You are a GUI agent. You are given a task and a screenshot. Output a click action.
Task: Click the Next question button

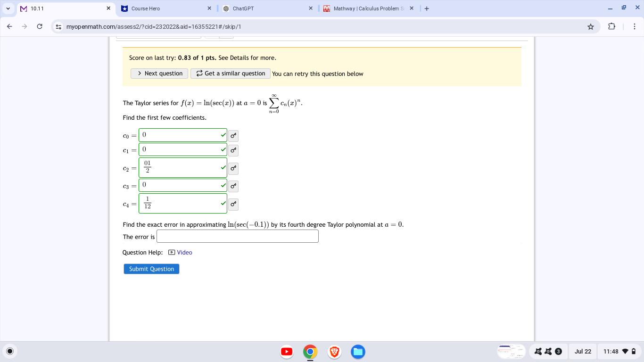(159, 73)
